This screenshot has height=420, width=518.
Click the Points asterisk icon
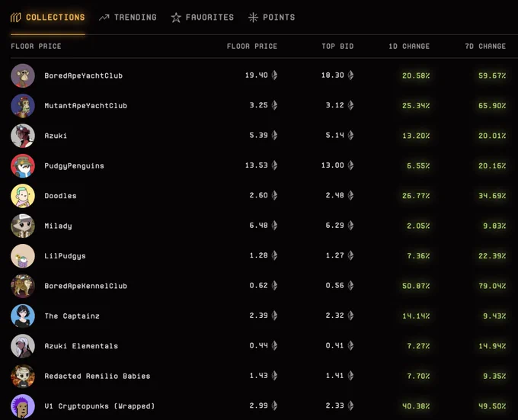tap(253, 18)
